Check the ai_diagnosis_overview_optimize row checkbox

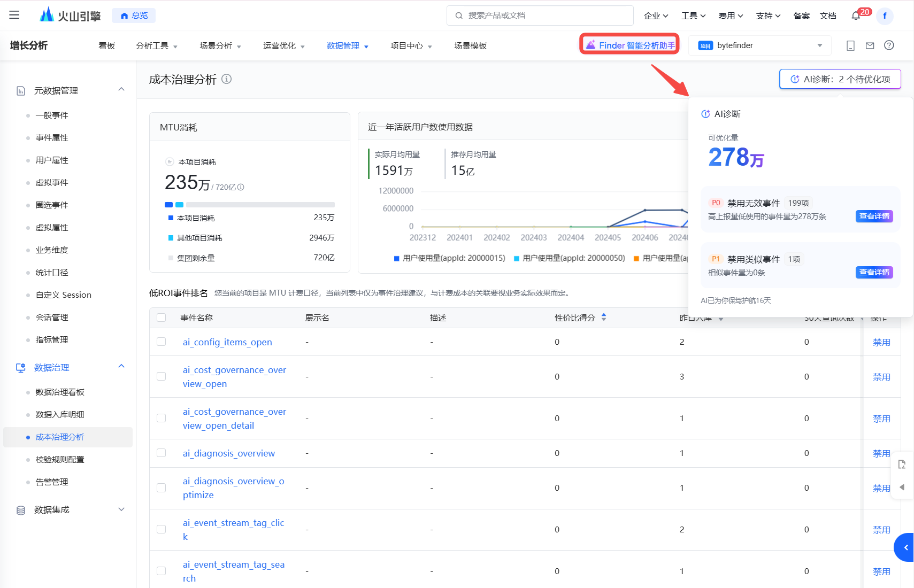(161, 488)
